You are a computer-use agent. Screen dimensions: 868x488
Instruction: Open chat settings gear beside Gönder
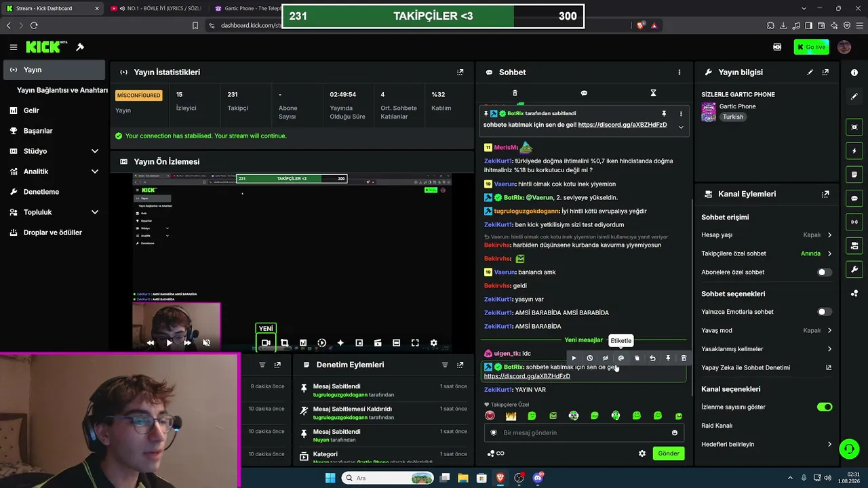(x=642, y=453)
